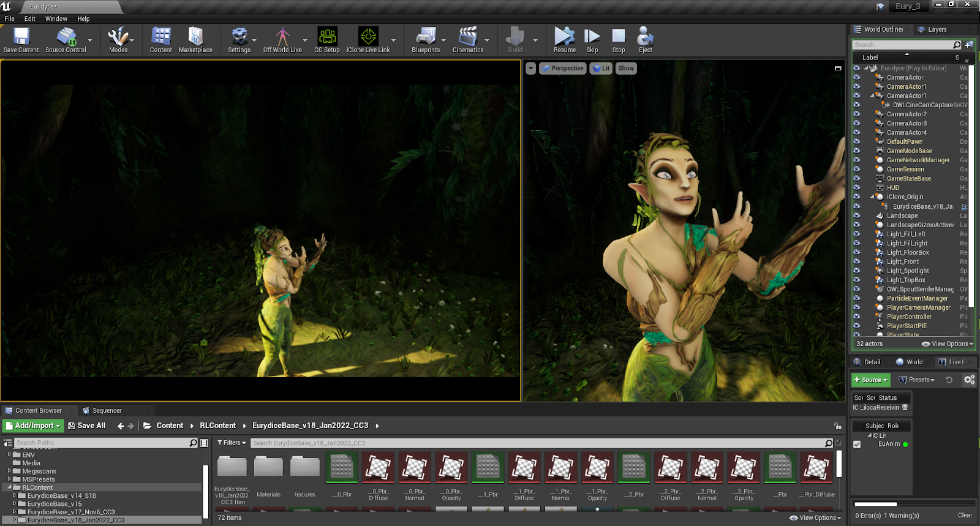This screenshot has width=980, height=526.
Task: Open the viewport options dropdown arrow
Action: click(x=530, y=69)
